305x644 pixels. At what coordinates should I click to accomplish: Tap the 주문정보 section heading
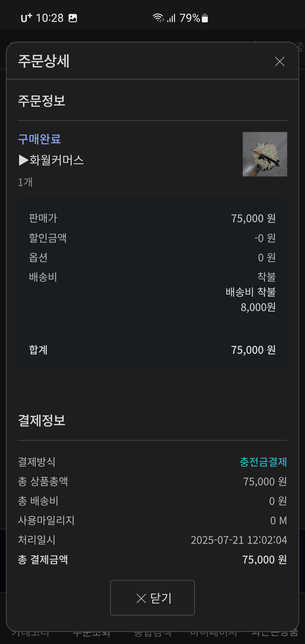pyautogui.click(x=42, y=100)
